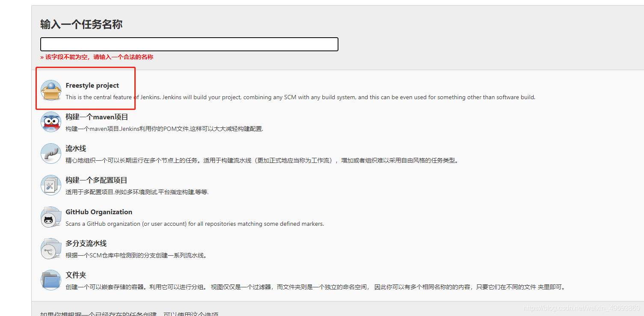Select the GitHub Organization octocat icon
The width and height of the screenshot is (644, 316).
point(51,217)
